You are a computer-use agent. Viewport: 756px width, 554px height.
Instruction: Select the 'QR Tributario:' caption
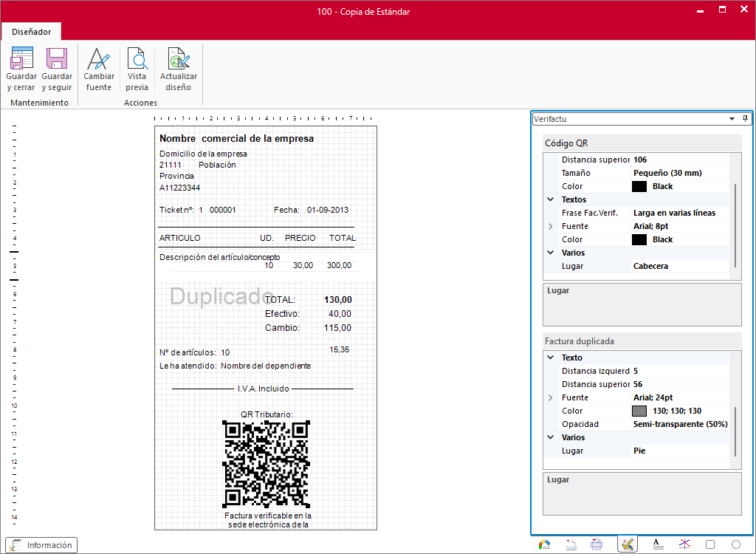click(x=267, y=414)
